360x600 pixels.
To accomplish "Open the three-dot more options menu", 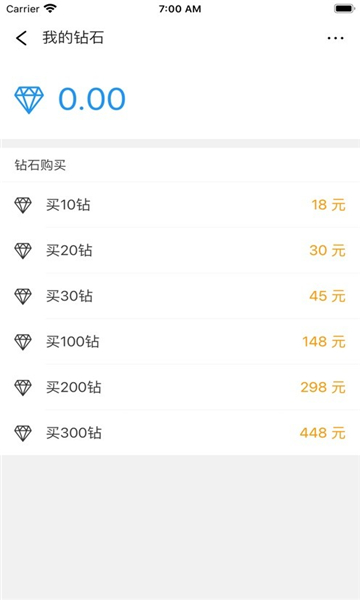I will pos(336,38).
